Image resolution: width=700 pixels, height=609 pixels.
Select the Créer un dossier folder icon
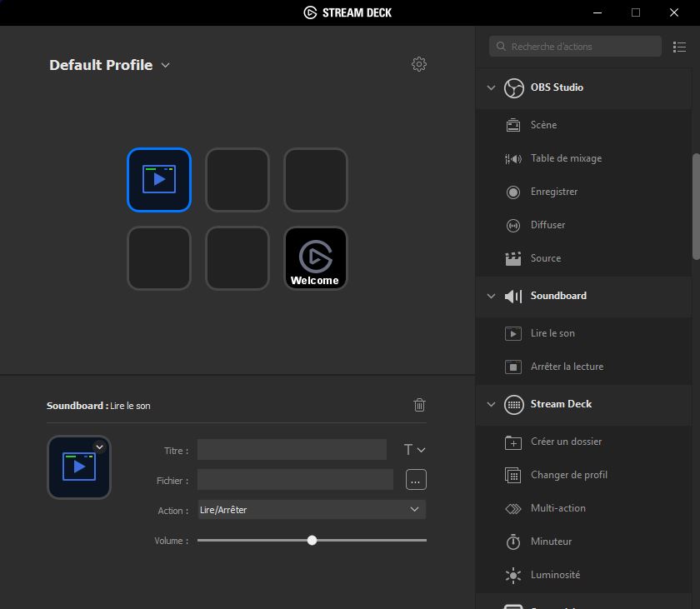(x=513, y=442)
